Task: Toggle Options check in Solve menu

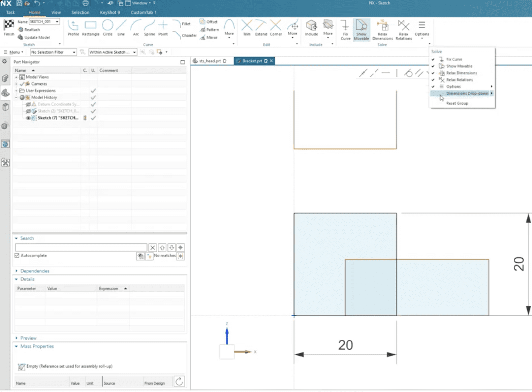Action: click(433, 87)
